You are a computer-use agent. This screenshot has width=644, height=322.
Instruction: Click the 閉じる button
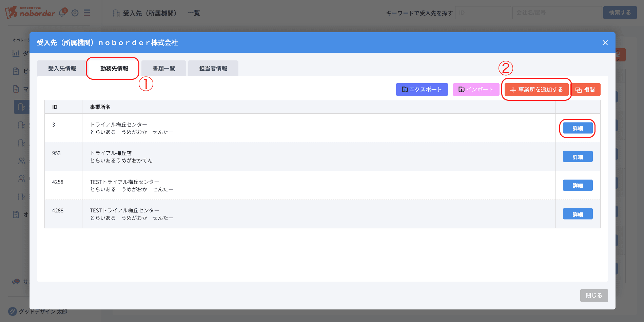click(x=593, y=296)
